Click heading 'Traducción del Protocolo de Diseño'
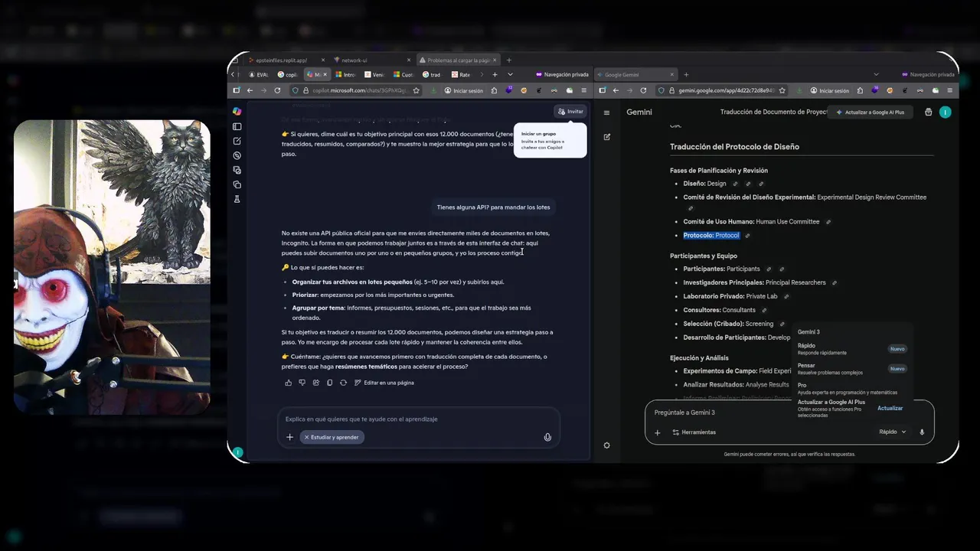This screenshot has width=980, height=551. click(x=734, y=147)
